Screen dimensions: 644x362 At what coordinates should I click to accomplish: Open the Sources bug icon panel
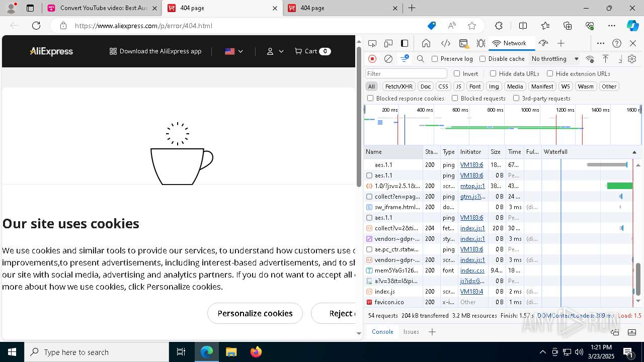point(481,43)
